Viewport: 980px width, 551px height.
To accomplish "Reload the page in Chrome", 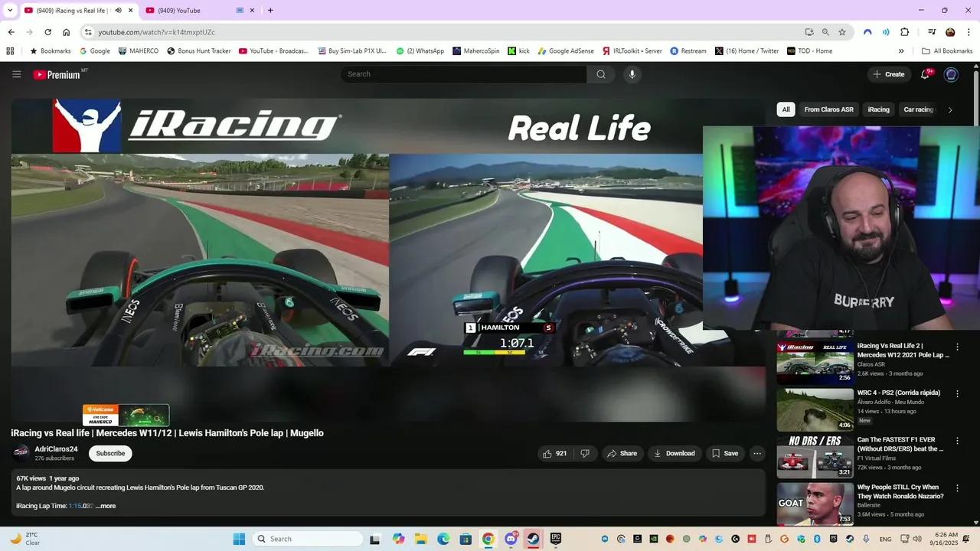I will pos(47,32).
